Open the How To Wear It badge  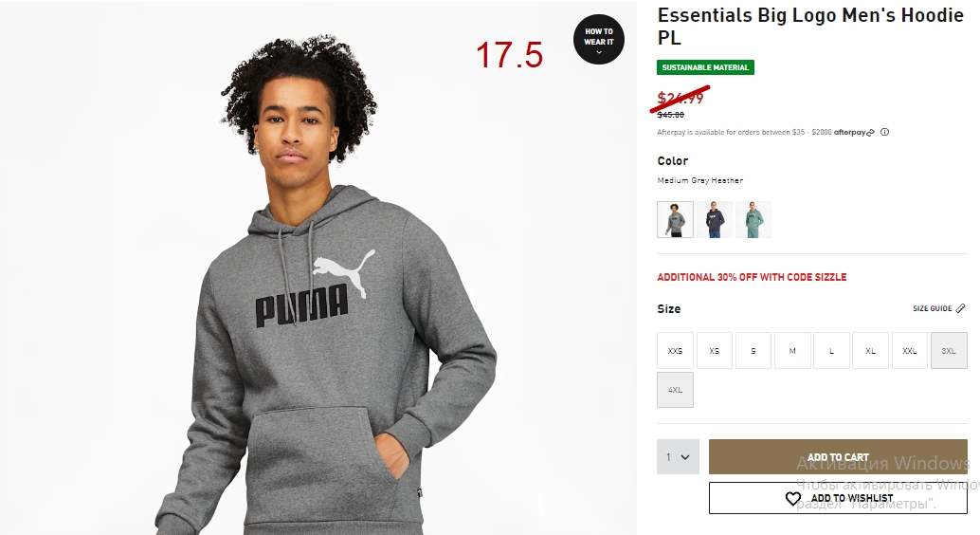599,40
